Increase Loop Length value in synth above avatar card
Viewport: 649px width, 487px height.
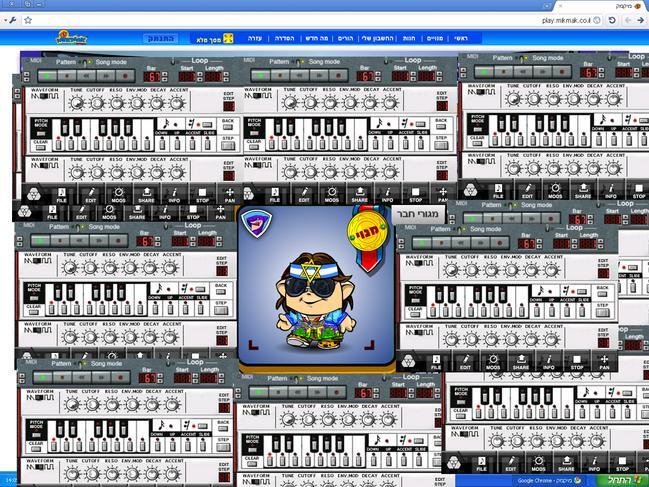tap(439, 74)
